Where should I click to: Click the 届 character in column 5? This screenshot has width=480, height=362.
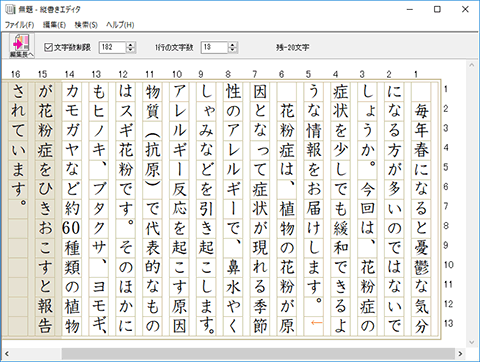pyautogui.click(x=313, y=209)
